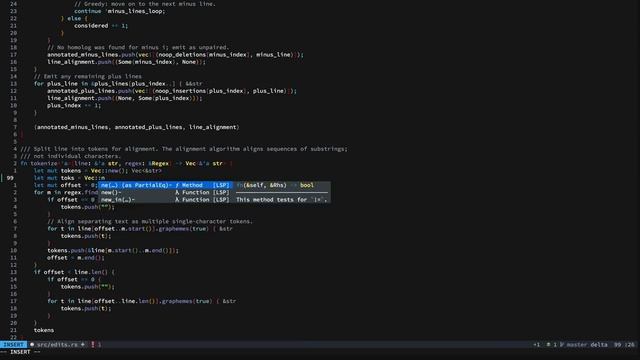Image resolution: width=640 pixels, height=360 pixels.
Task: Click the "for plus_line in" loop line
Action: tap(118, 84)
